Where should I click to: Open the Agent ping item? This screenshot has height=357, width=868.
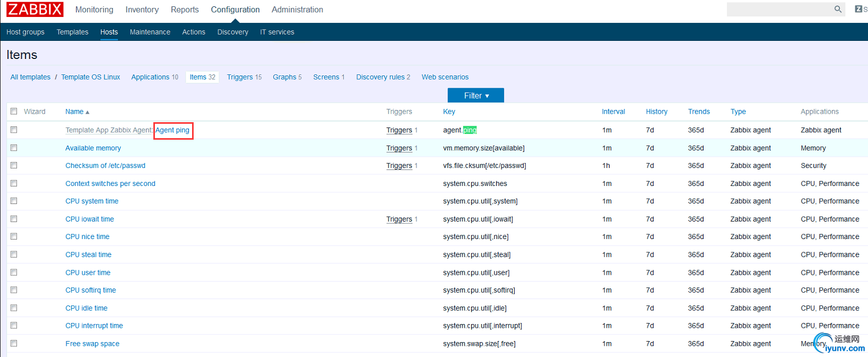(x=172, y=130)
